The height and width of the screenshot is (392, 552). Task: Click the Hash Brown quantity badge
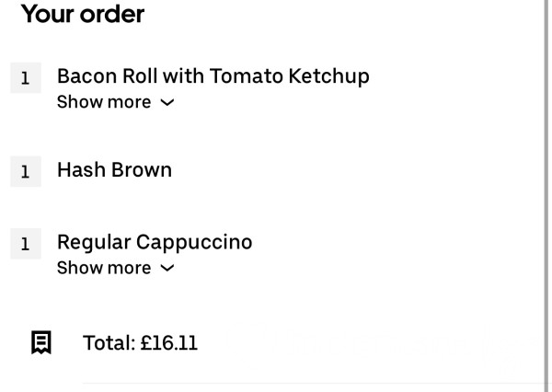coord(26,171)
